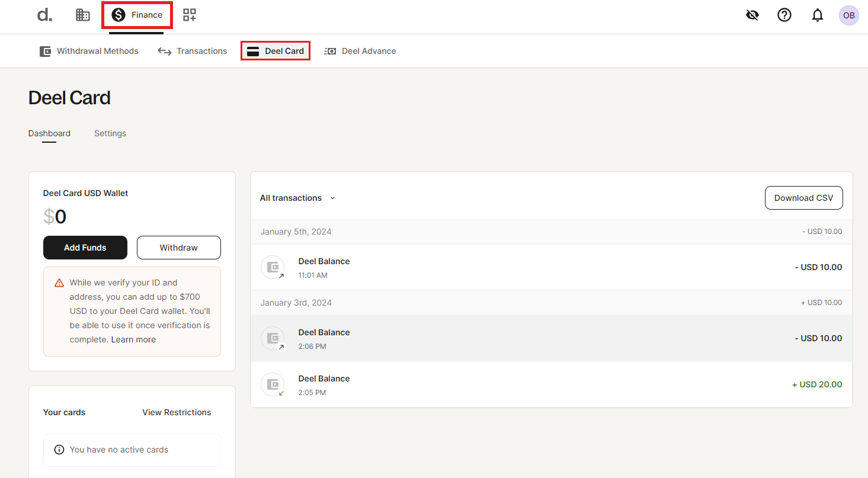Click the no active cards info icon
The width and height of the screenshot is (868, 478).
coord(59,450)
